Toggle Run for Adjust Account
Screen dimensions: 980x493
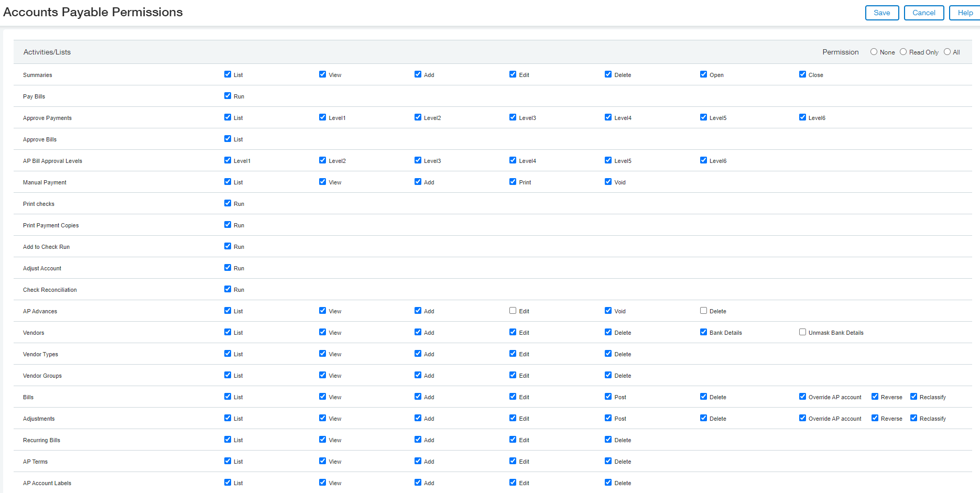tap(227, 268)
